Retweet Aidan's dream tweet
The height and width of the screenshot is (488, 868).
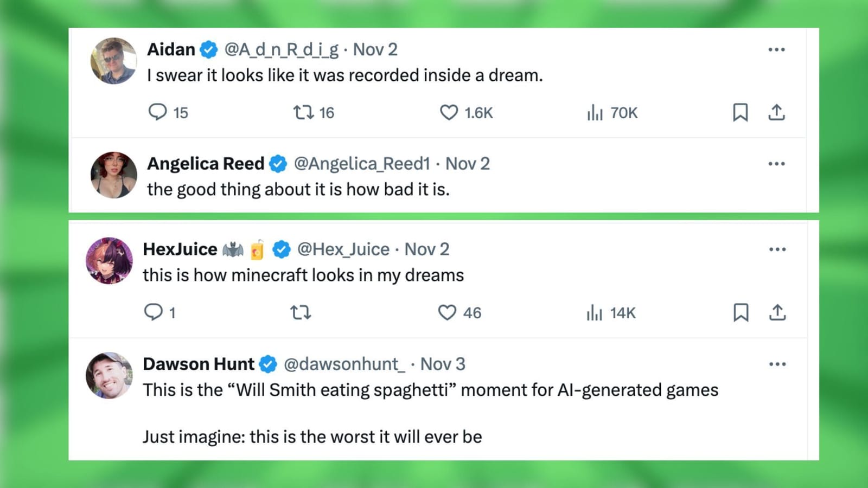303,112
